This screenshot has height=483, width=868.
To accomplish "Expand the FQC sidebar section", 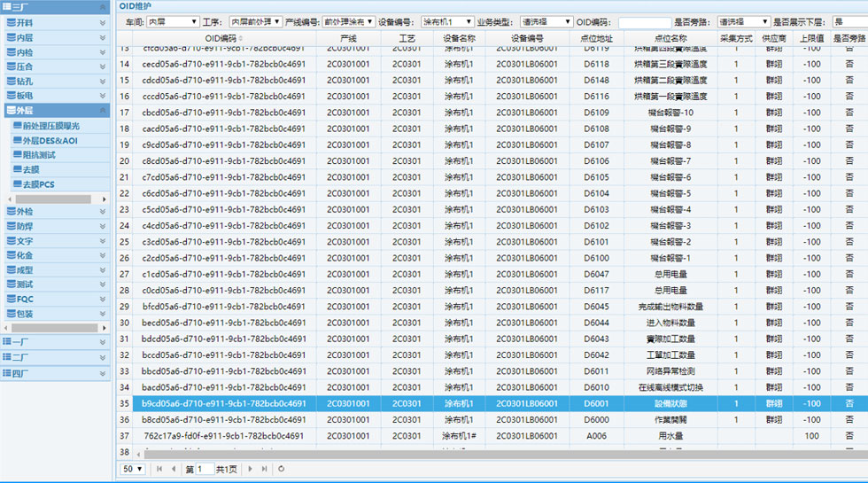I will [x=55, y=299].
